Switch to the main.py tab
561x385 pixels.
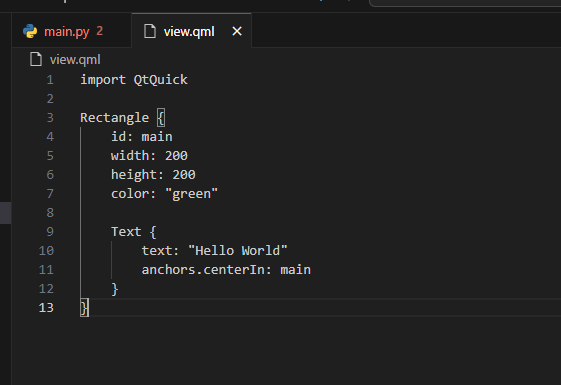tap(72, 31)
